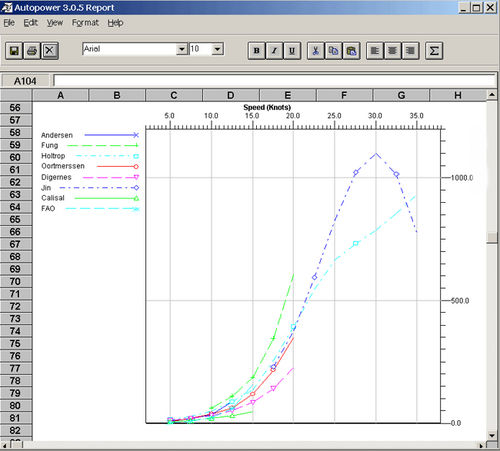Click the Oortmerssen legend entry
Image resolution: width=500 pixels, height=451 pixels.
[90, 166]
